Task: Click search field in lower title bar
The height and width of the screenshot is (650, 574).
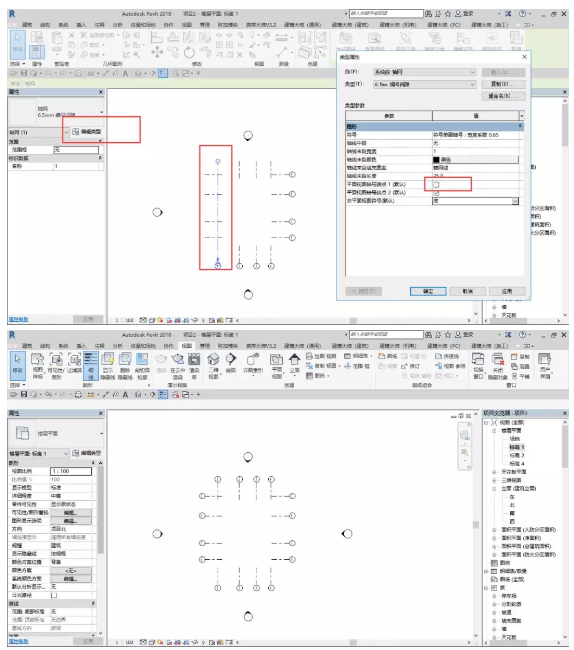Action: click(x=386, y=335)
